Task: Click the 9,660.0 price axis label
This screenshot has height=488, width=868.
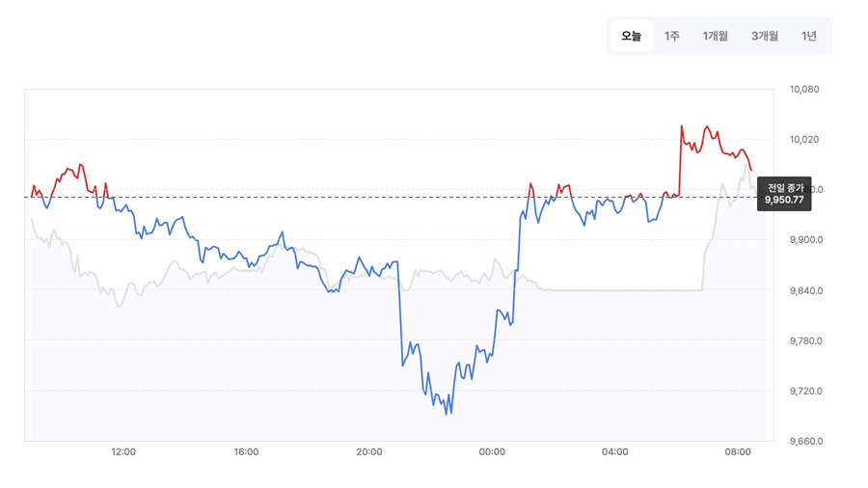Action: (x=806, y=442)
